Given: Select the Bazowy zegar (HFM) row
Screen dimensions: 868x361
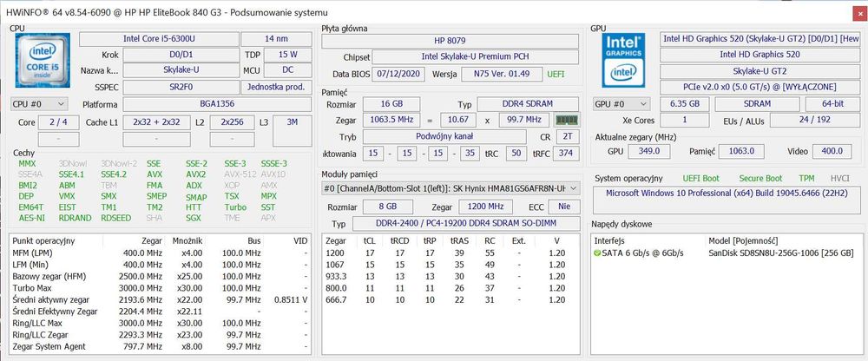Looking at the screenshot, I should (160, 276).
